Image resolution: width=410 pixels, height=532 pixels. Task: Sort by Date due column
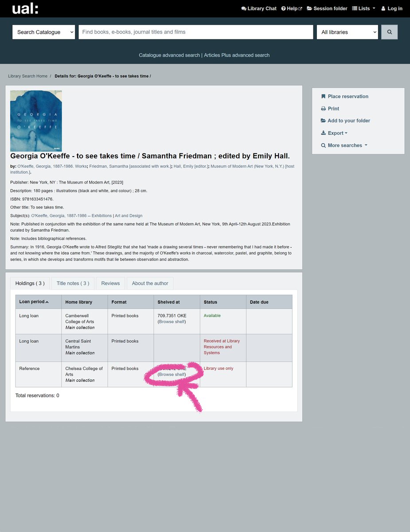coord(269,302)
